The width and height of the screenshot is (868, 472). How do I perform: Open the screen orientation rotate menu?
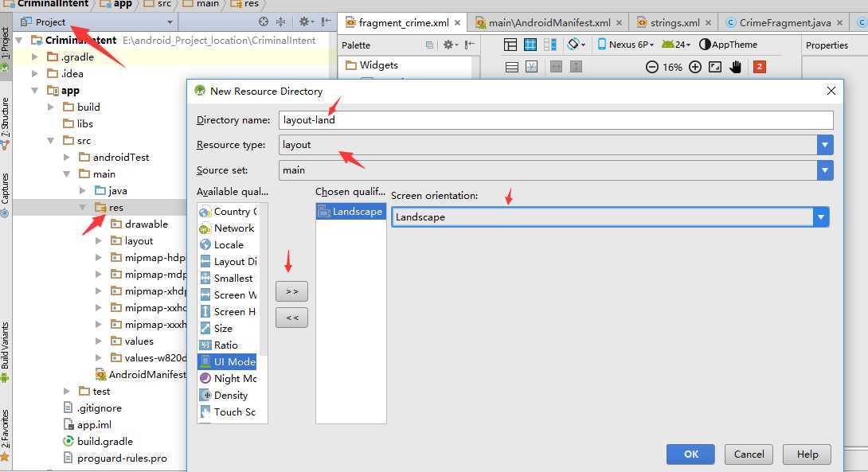[577, 45]
